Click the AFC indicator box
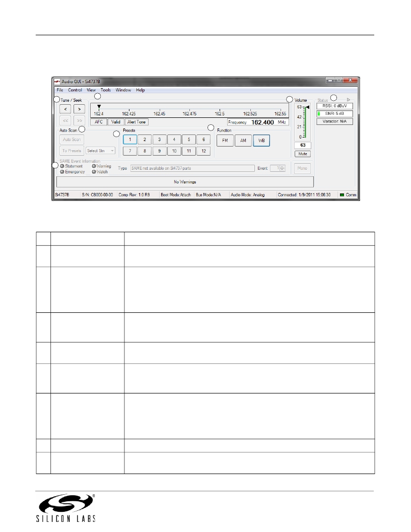Image resolution: width=411 pixels, height=532 pixels. pos(99,122)
